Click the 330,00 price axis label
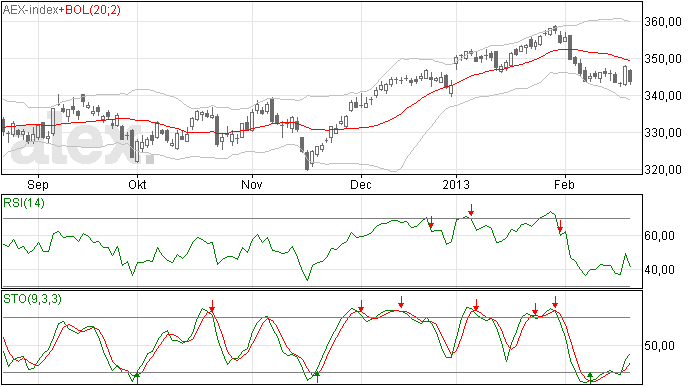The image size is (690, 387). pos(663,133)
